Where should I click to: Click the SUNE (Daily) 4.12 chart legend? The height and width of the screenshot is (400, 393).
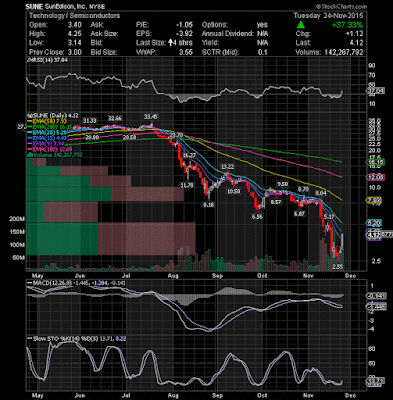tap(53, 115)
